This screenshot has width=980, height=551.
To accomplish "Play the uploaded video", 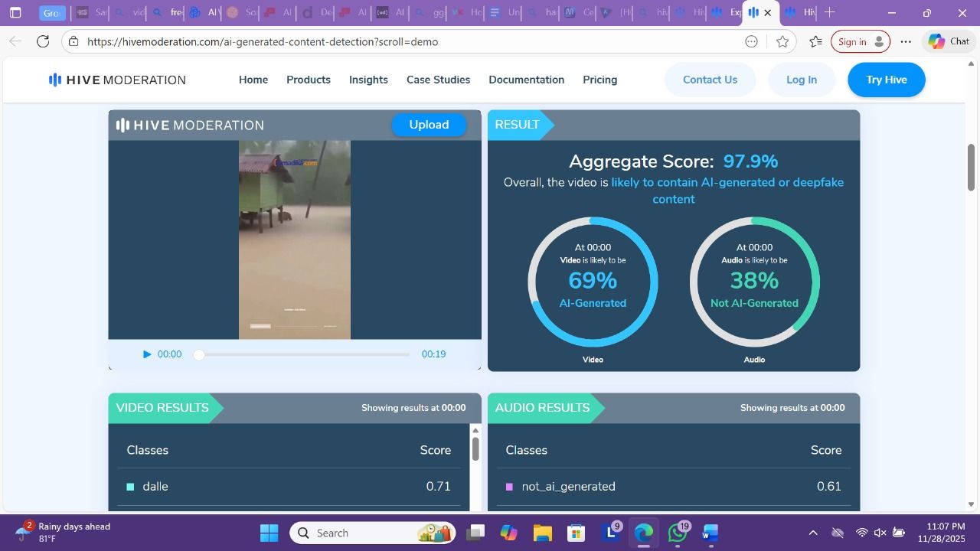I will (147, 354).
